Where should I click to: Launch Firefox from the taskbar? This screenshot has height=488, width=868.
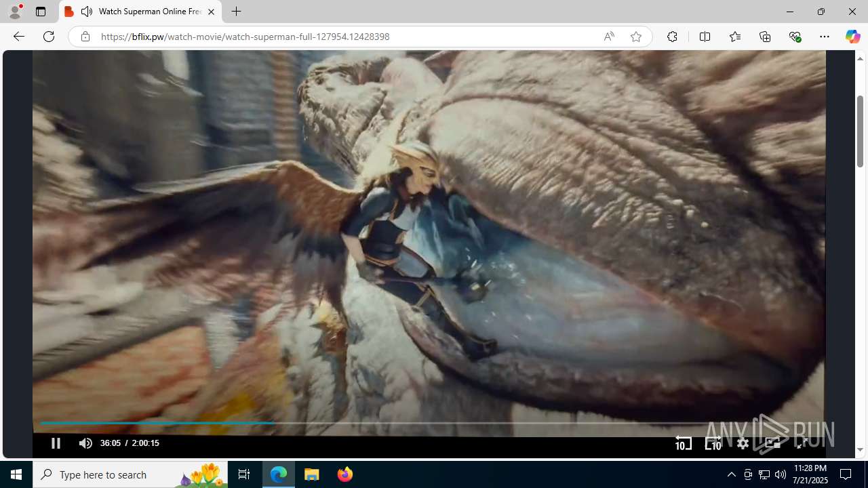[x=344, y=474]
